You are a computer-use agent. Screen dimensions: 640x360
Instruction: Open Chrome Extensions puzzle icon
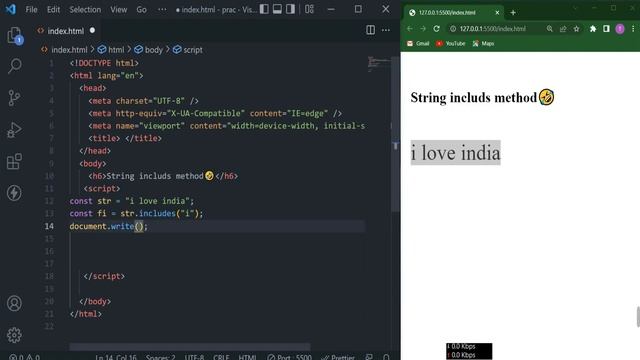[593, 29]
